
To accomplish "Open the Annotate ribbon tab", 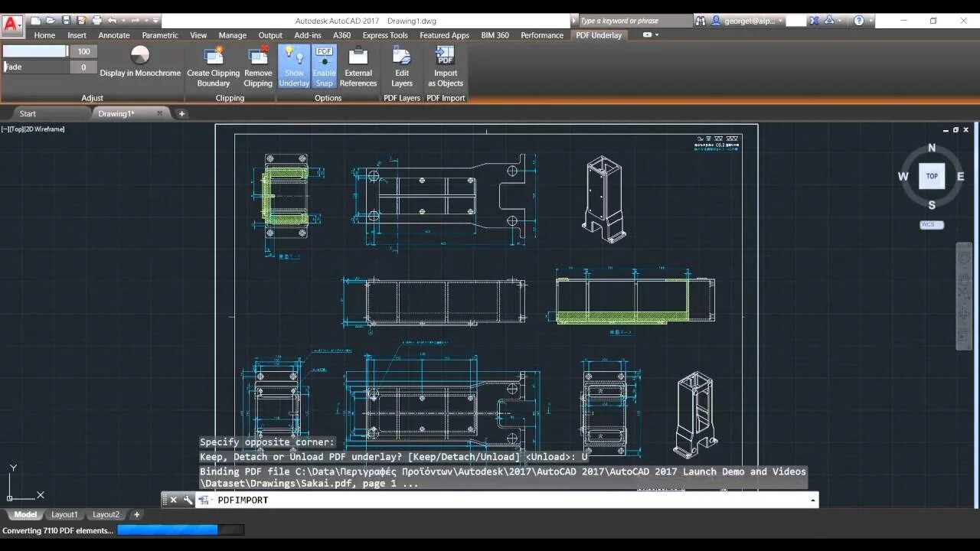I will [x=114, y=35].
